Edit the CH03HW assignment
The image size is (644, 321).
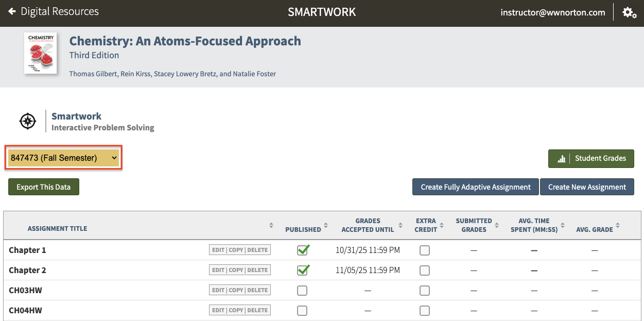pos(218,290)
